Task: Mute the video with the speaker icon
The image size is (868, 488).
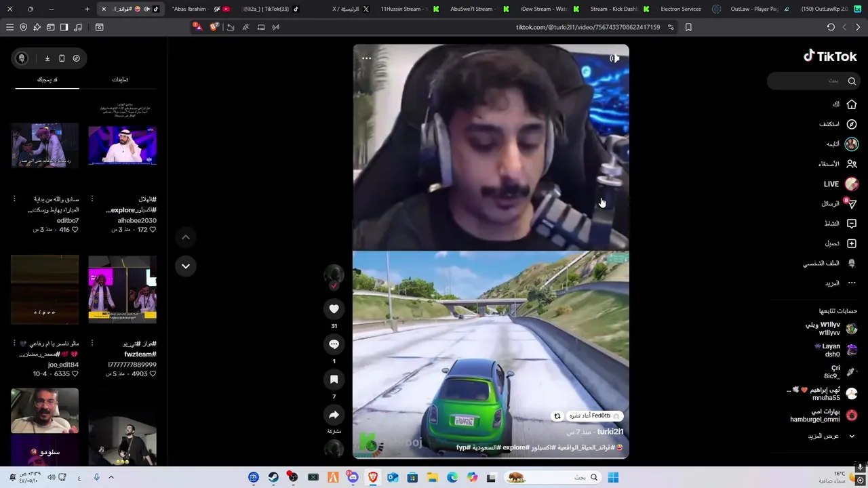Action: [x=614, y=58]
